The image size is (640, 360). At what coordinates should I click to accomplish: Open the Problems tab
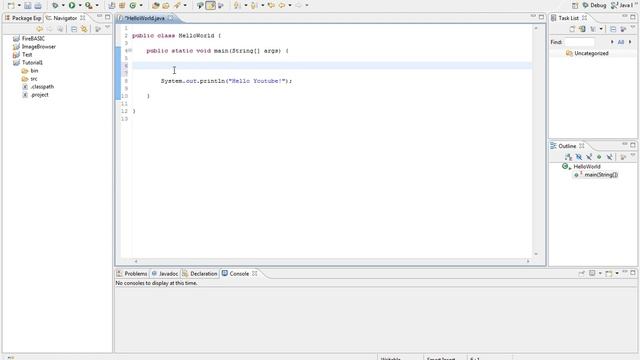click(132, 273)
